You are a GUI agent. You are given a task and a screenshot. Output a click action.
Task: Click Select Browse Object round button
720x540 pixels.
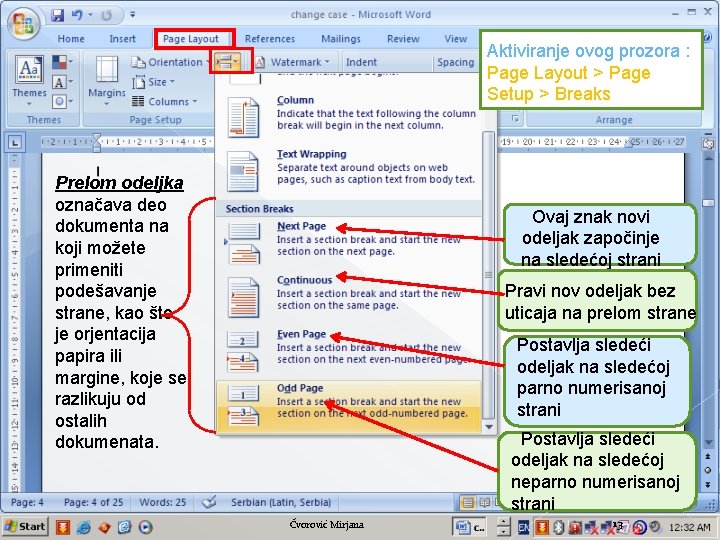coord(708,470)
